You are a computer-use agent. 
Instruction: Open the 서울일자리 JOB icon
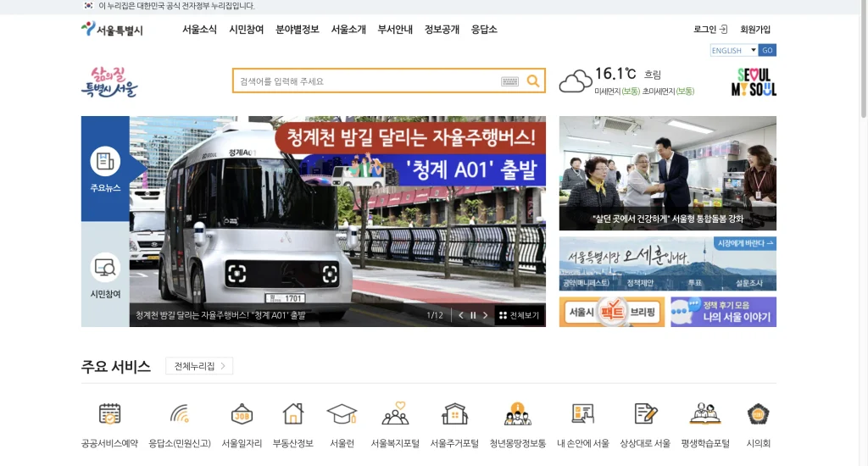point(242,414)
